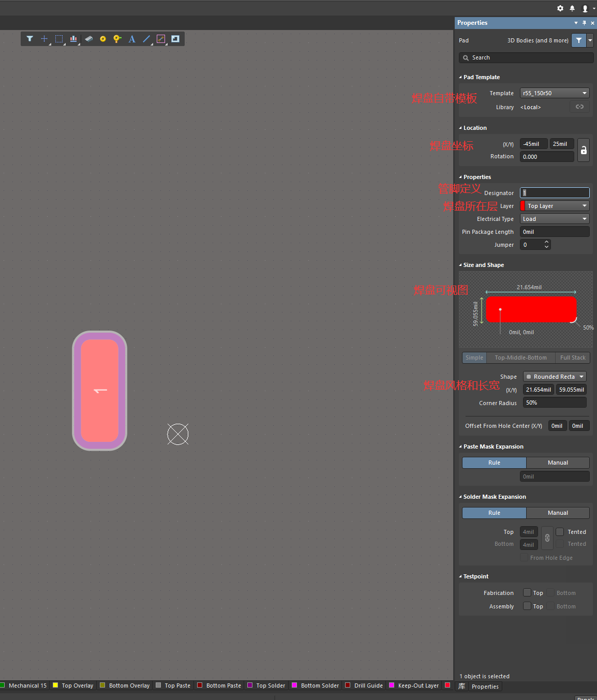Image resolution: width=597 pixels, height=700 pixels.
Task: Click the Top Overlay yellow layer swatch
Action: (x=55, y=685)
